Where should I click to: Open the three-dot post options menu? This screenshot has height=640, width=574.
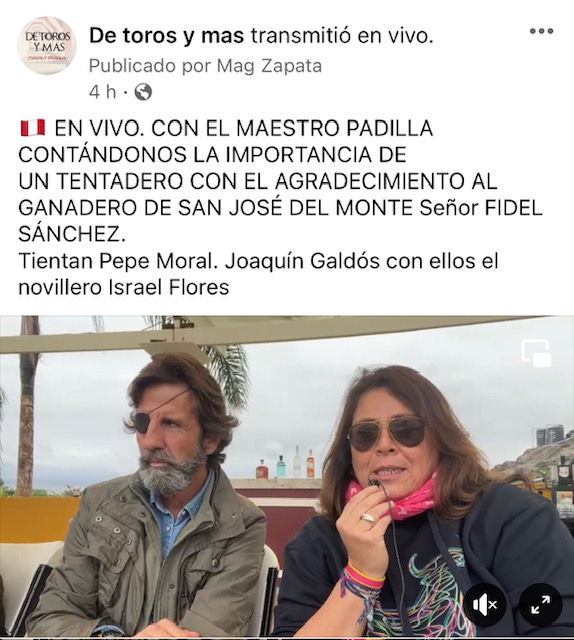pyautogui.click(x=541, y=31)
